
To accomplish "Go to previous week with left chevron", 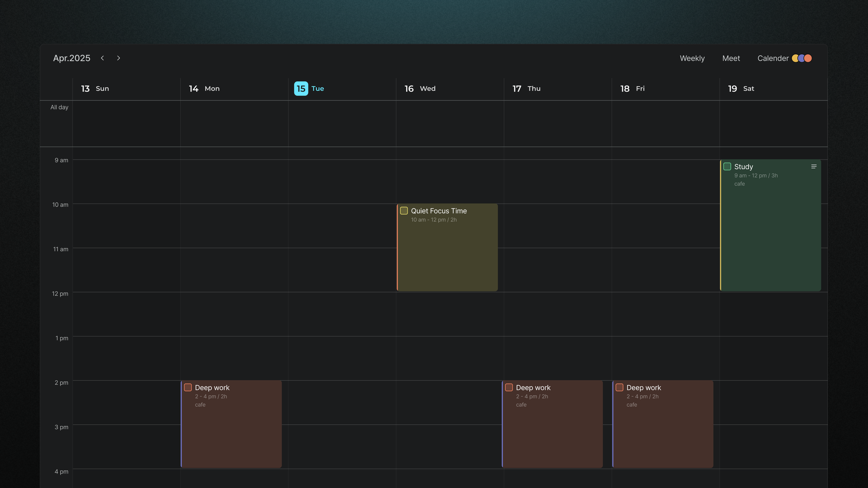I will (102, 58).
